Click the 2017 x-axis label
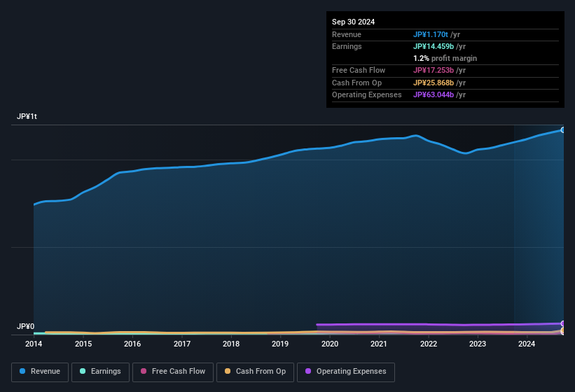Image resolution: width=575 pixels, height=392 pixels. [182, 344]
